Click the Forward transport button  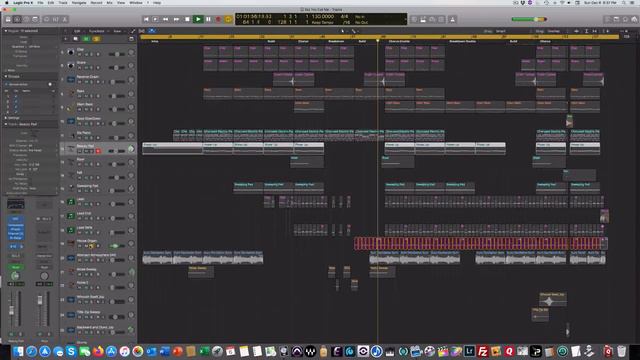pos(176,19)
